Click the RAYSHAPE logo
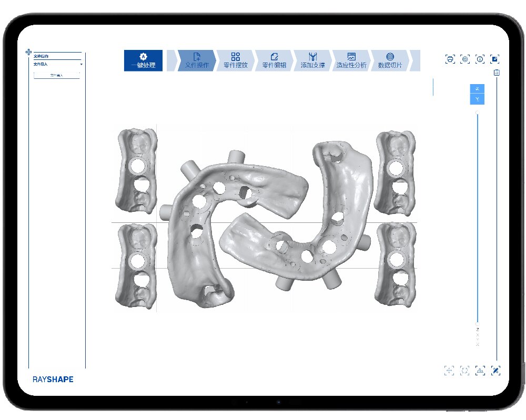Viewport: 526px width, 420px height. tap(53, 380)
